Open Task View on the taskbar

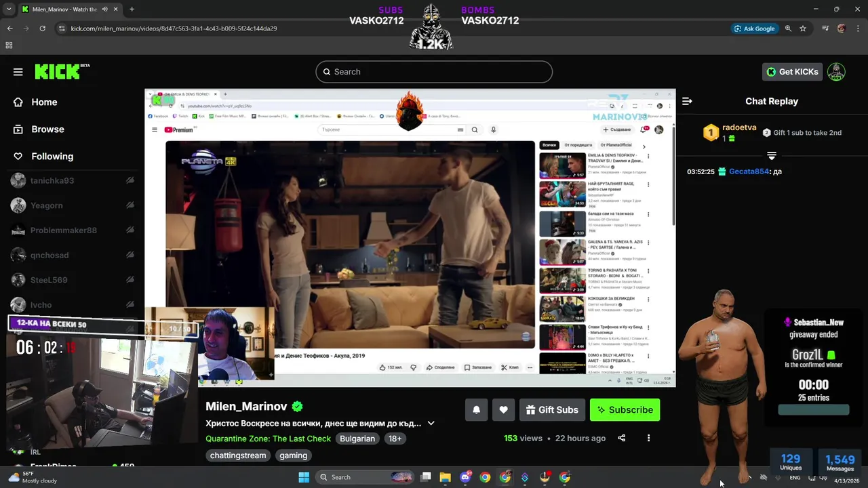click(x=425, y=477)
